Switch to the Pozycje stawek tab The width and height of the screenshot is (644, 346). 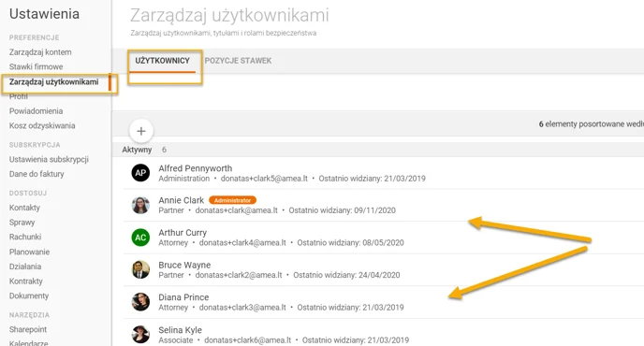click(x=238, y=61)
